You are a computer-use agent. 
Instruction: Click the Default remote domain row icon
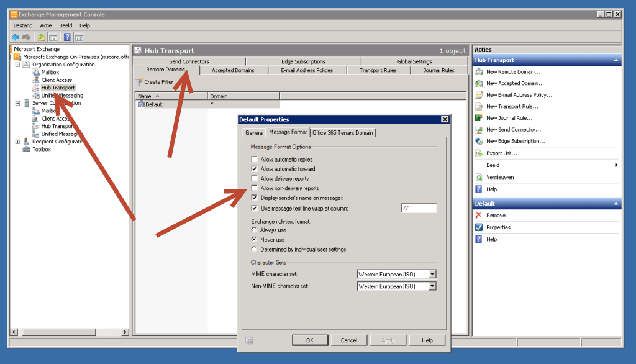click(141, 104)
